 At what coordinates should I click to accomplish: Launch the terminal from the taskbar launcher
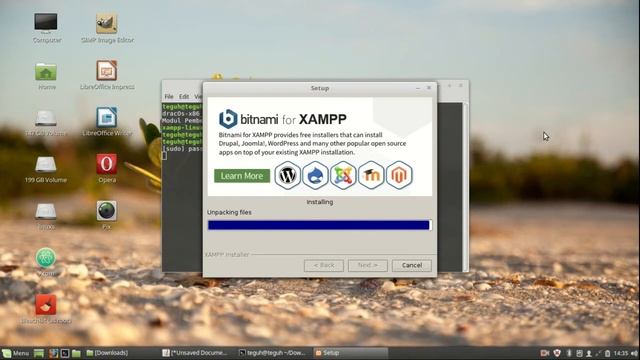(x=65, y=353)
